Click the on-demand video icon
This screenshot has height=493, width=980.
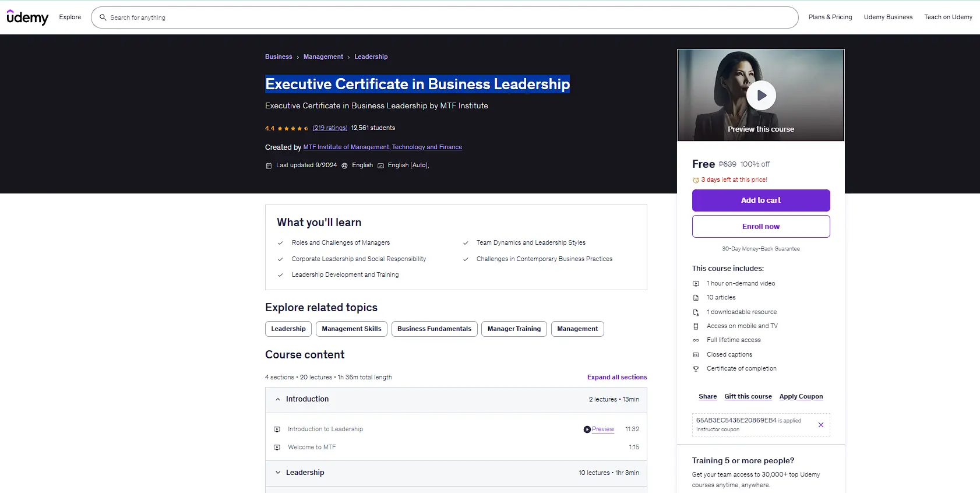pyautogui.click(x=696, y=284)
